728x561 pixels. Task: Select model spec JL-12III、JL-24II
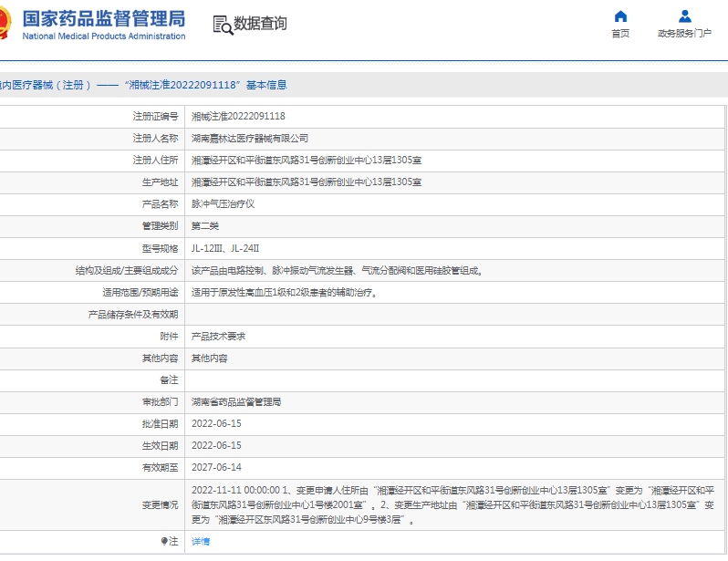225,248
